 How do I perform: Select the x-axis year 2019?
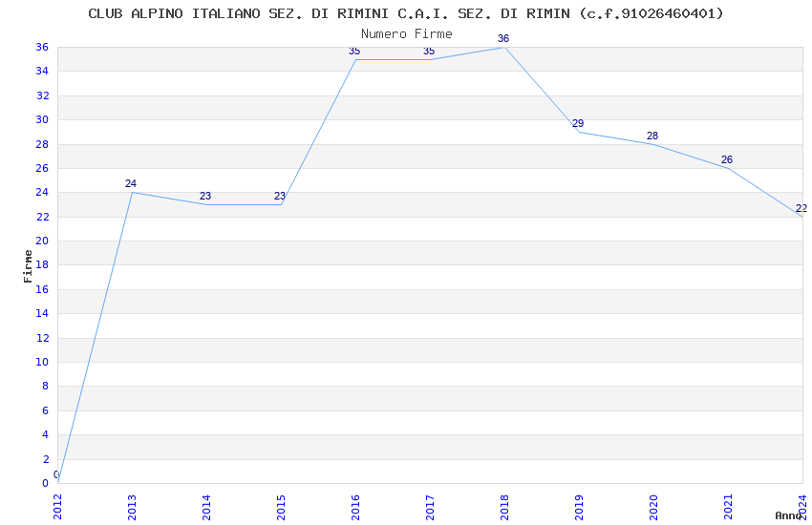580,507
